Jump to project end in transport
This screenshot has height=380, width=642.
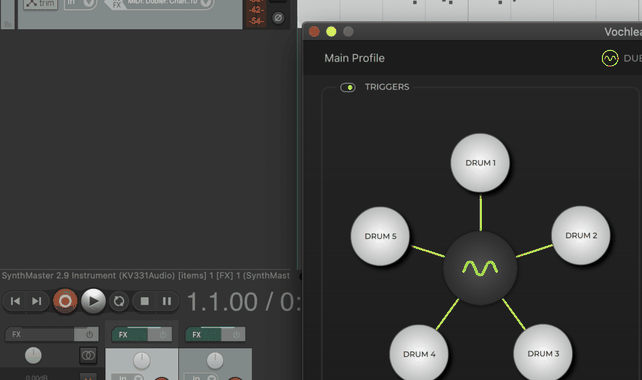point(37,301)
